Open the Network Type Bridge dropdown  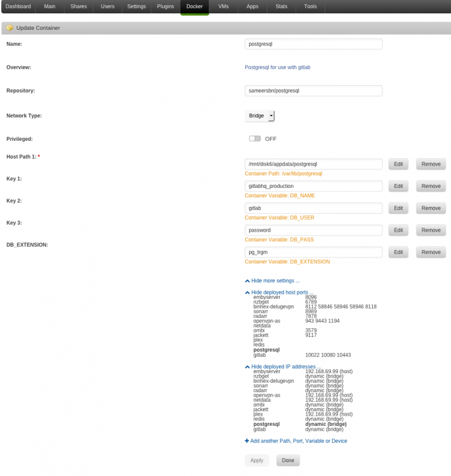(260, 116)
